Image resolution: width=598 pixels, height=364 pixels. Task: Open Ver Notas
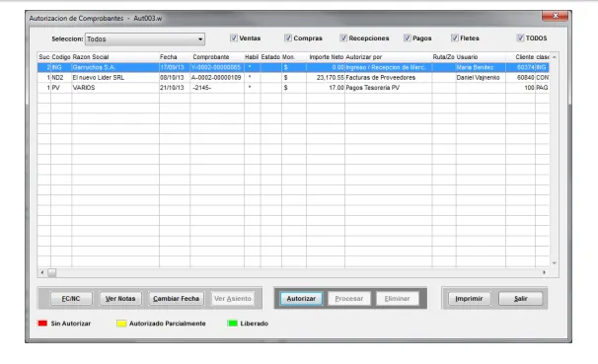120,299
